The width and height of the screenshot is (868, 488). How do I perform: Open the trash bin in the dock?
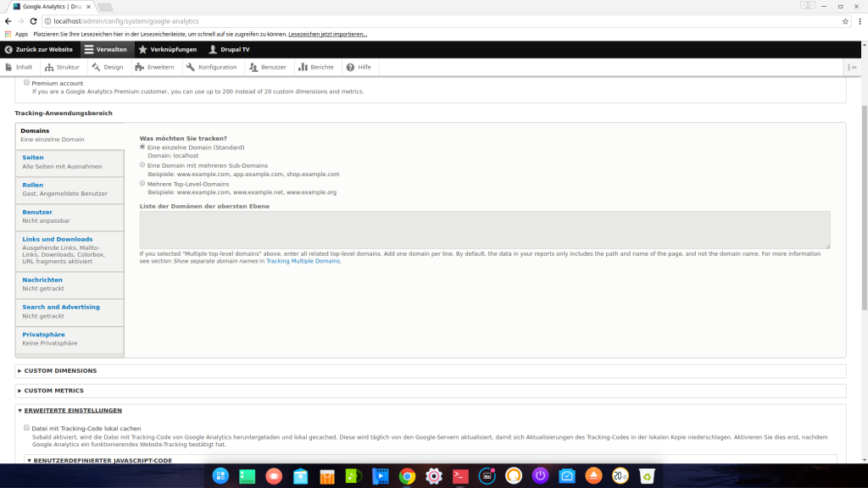tap(647, 475)
